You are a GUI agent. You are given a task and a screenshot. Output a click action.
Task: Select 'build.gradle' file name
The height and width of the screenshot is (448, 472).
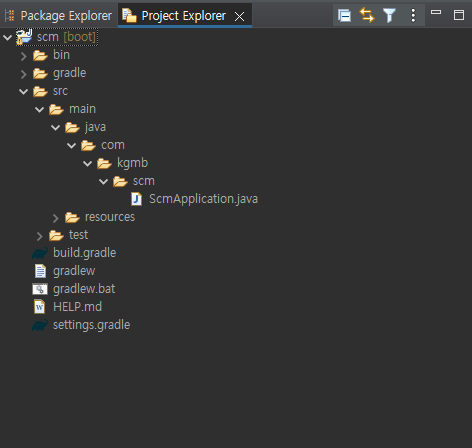84,253
